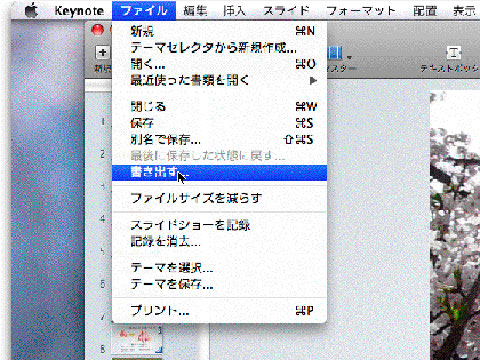
Task: Click the text box toolbar icon
Action: [x=453, y=53]
